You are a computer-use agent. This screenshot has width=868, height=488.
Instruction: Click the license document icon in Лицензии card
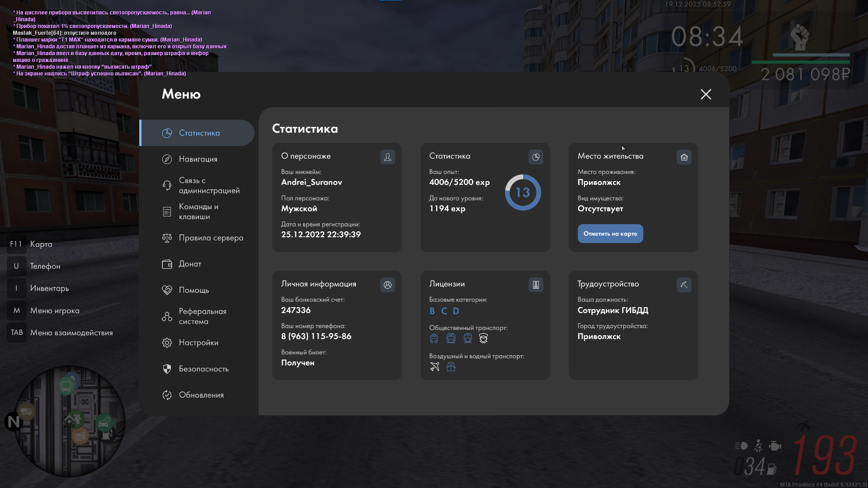click(536, 285)
